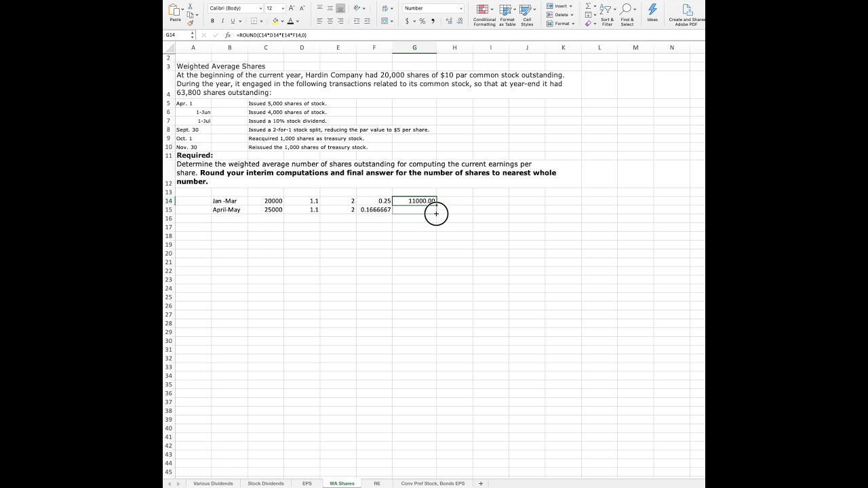The height and width of the screenshot is (488, 868).
Task: Toggle Bold formatting
Action: coord(212,21)
